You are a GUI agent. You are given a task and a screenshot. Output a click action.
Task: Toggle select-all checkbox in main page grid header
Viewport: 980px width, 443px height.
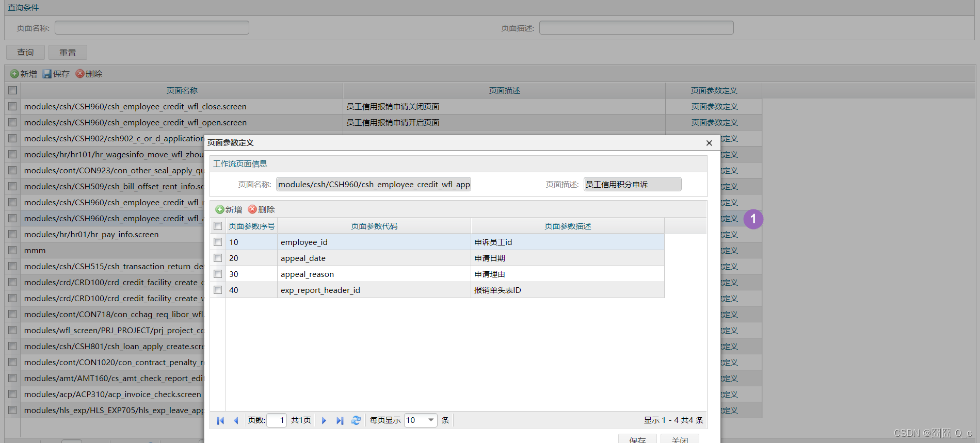pos(12,90)
